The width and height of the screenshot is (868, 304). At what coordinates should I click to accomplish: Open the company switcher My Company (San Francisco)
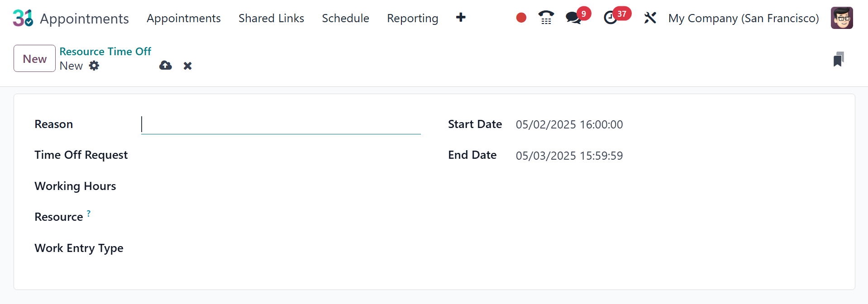[744, 18]
